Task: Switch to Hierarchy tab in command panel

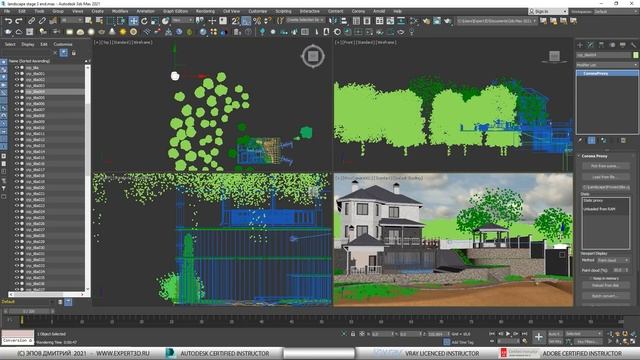Action: (601, 44)
